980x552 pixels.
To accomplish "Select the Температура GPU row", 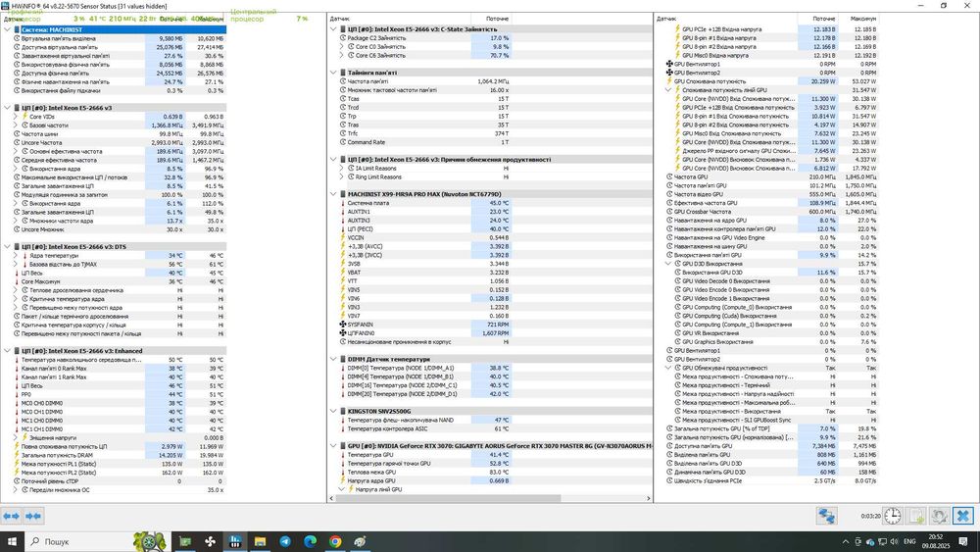I will click(425, 455).
